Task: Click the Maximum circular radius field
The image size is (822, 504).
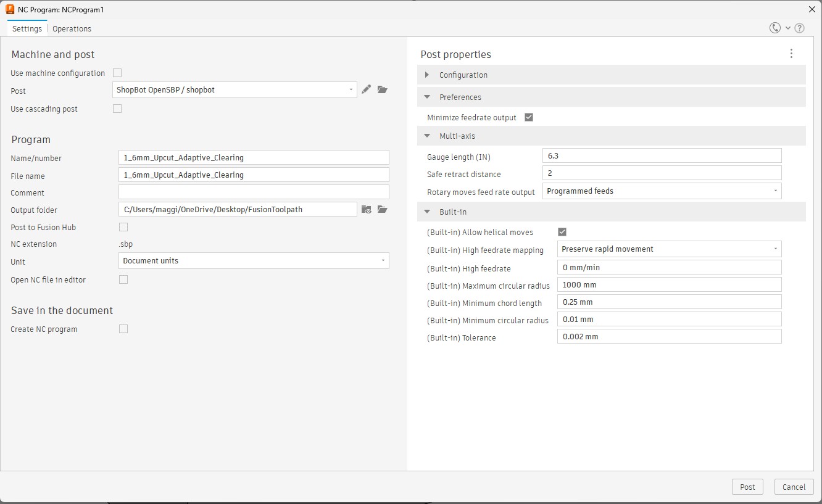Action: pyautogui.click(x=670, y=284)
